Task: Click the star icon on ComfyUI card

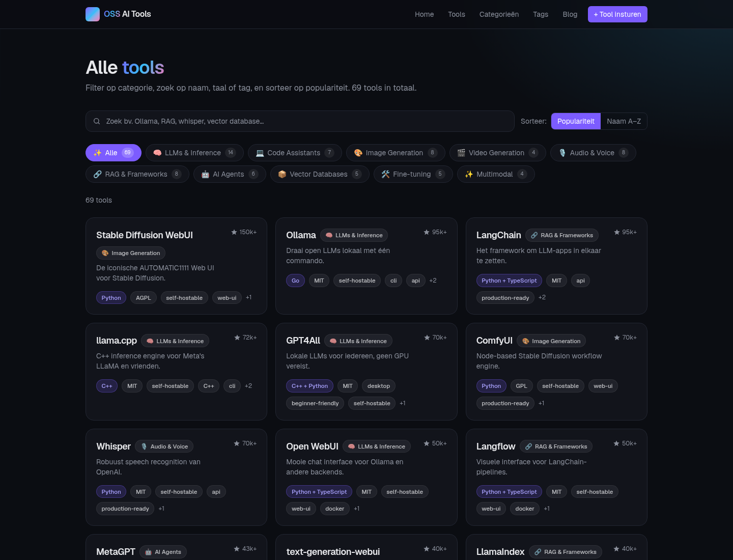Action: tap(617, 338)
